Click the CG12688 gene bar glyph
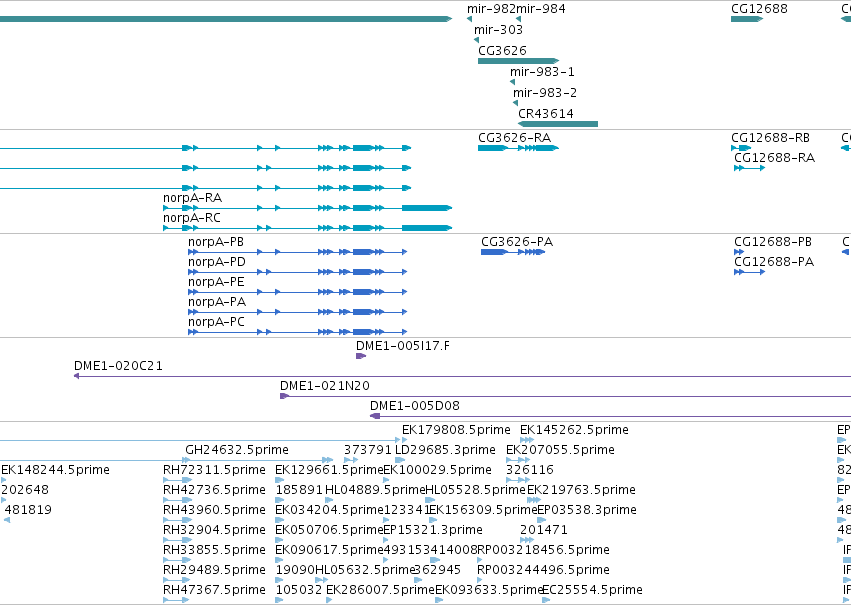Screen dimensions: 851x605 coord(747,19)
